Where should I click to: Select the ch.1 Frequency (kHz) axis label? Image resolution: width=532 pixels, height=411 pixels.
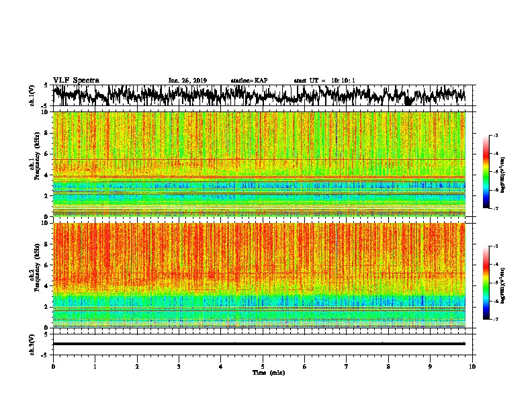point(34,156)
